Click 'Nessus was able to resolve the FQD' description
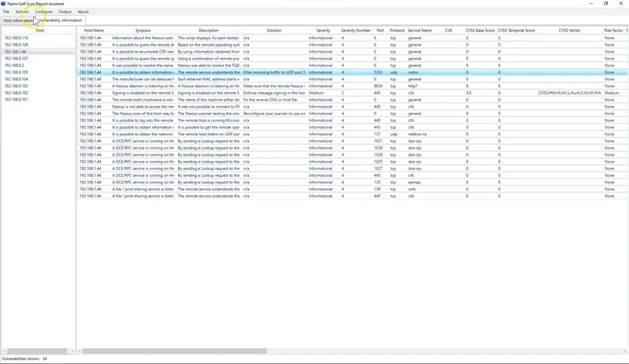The image size is (629, 364). coord(208,65)
